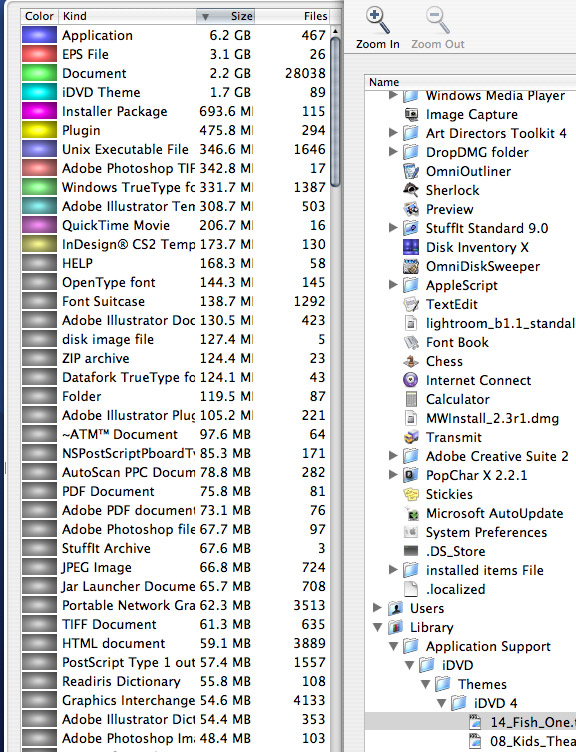This screenshot has width=576, height=752.
Task: Sort by the Kind column header
Action: point(127,16)
